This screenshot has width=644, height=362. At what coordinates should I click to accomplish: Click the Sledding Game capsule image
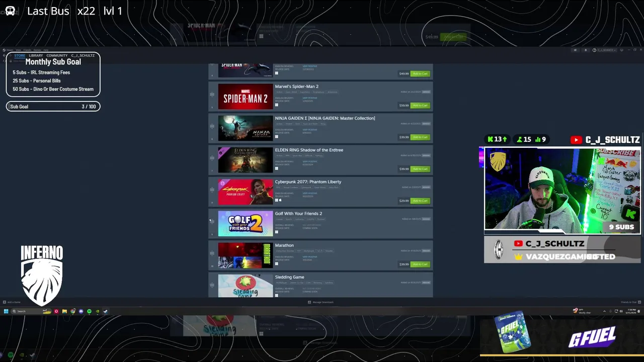coord(246,286)
